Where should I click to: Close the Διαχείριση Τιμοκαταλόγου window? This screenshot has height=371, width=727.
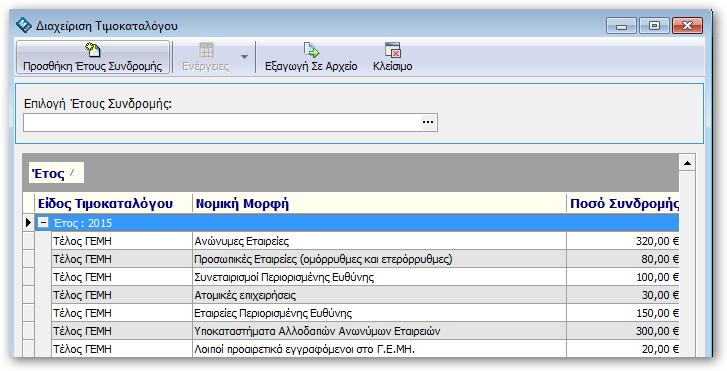click(687, 26)
